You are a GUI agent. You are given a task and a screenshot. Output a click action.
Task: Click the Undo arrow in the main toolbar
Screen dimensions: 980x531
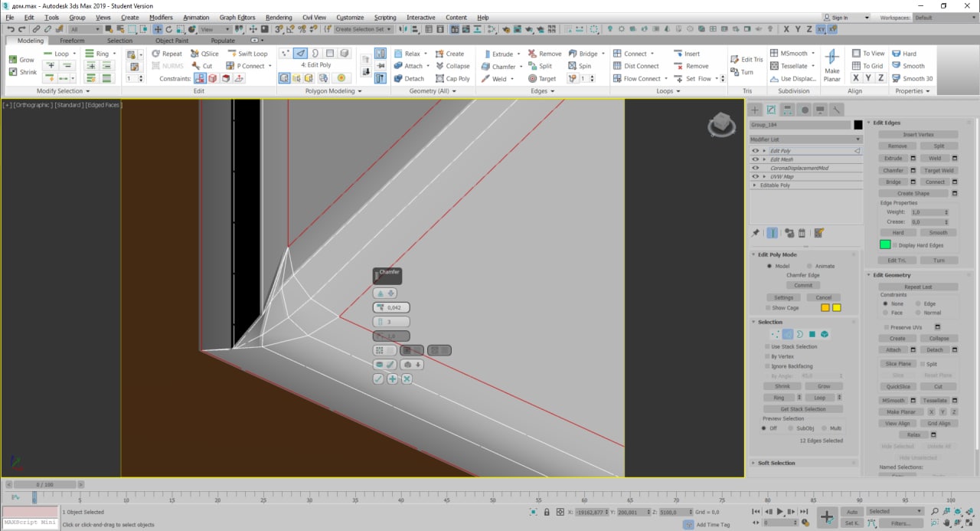[x=10, y=29]
